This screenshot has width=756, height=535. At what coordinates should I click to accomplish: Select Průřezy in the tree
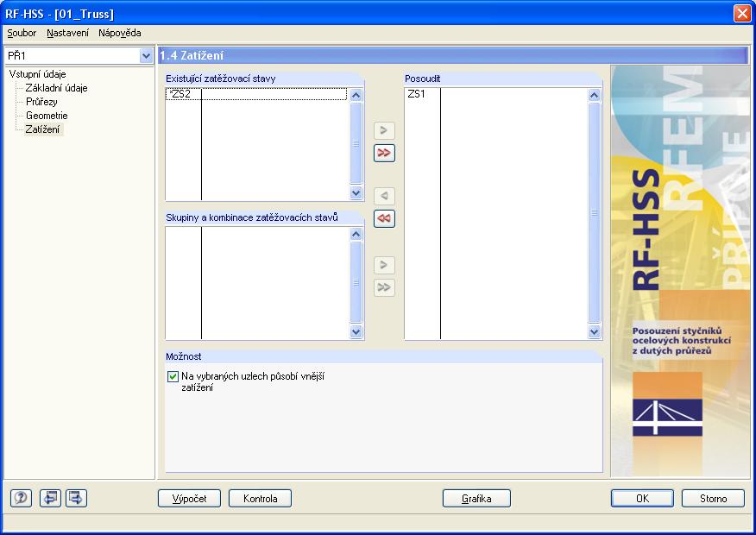pyautogui.click(x=41, y=102)
